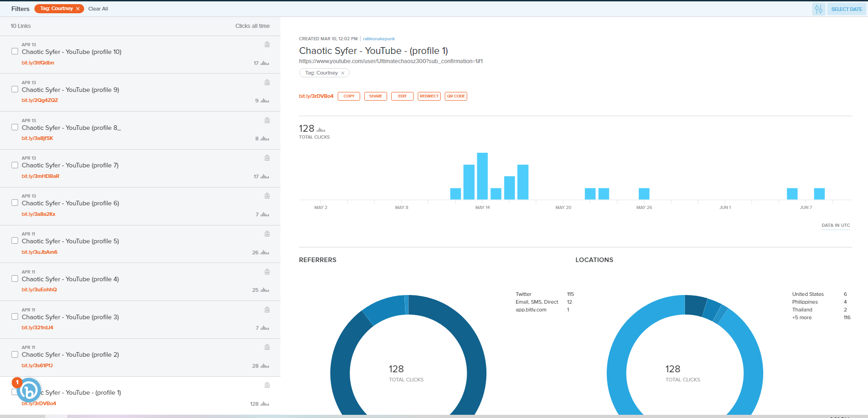868x418 pixels.
Task: Click the lock icon for profile 1
Action: point(267,385)
